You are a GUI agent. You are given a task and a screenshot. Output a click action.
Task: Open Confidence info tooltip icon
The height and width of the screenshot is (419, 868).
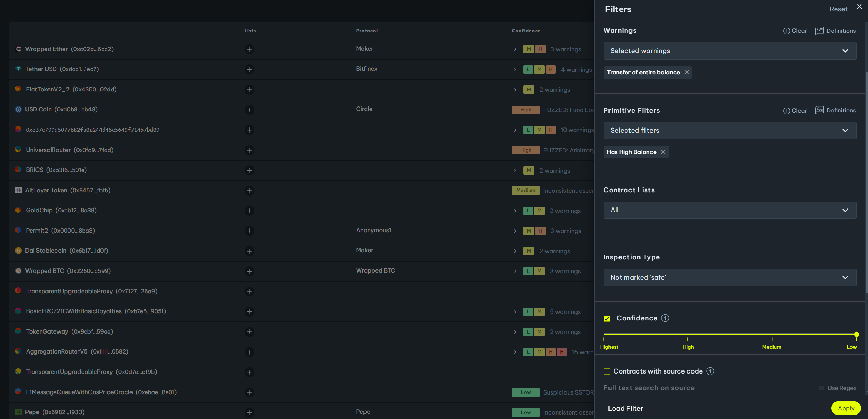(665, 318)
